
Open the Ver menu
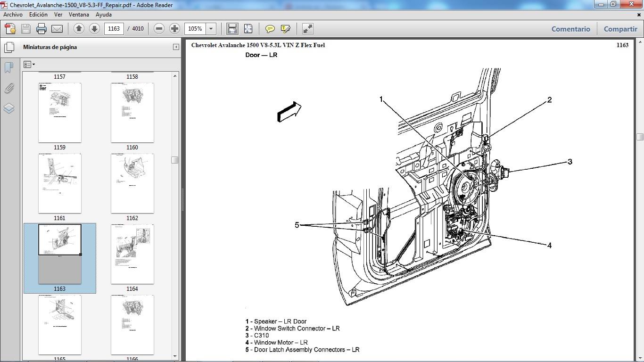[x=58, y=15]
